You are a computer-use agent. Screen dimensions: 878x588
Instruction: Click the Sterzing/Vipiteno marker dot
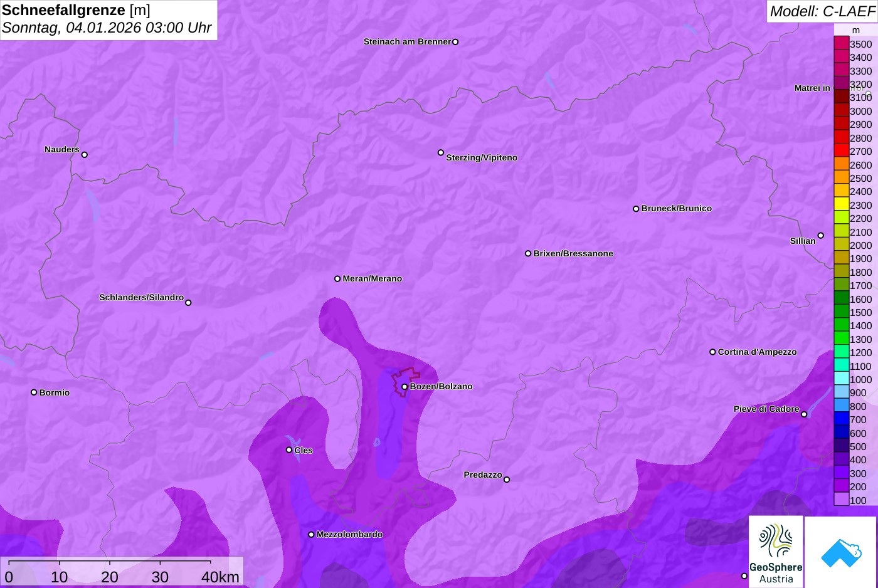(x=441, y=152)
